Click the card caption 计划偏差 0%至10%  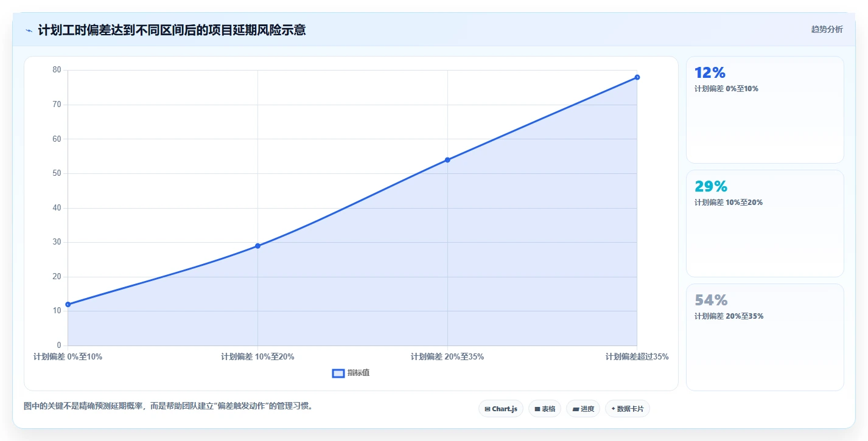726,89
